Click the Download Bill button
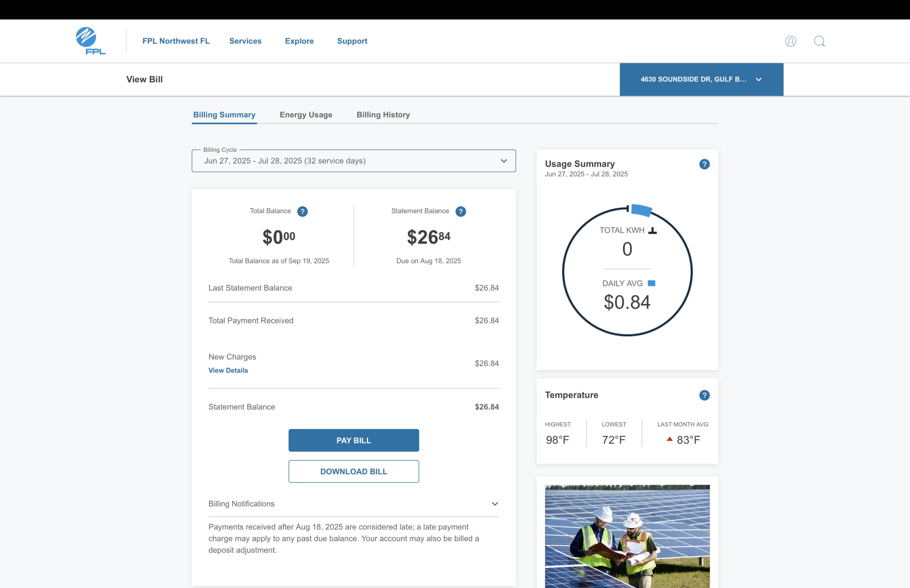The image size is (910, 588). 354,472
